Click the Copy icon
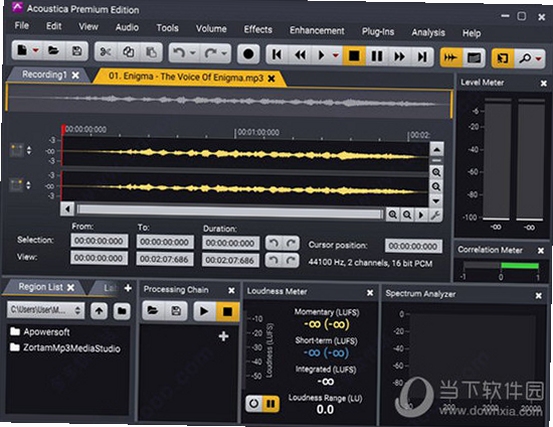Screen dimensions: 553x427 pos(128,52)
